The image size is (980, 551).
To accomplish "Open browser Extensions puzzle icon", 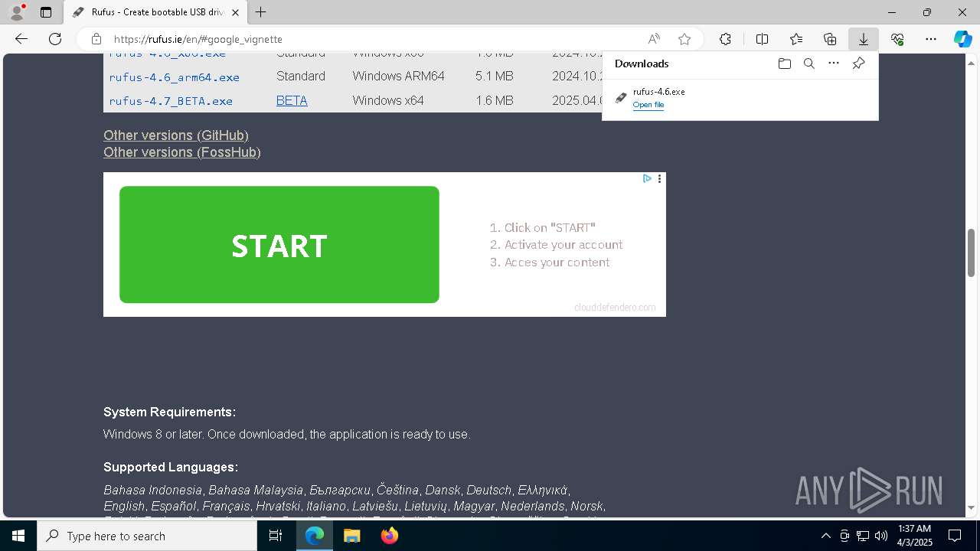I will pos(725,39).
